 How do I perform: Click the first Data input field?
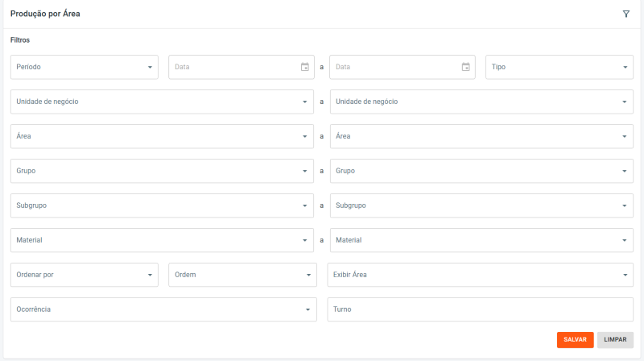233,67
